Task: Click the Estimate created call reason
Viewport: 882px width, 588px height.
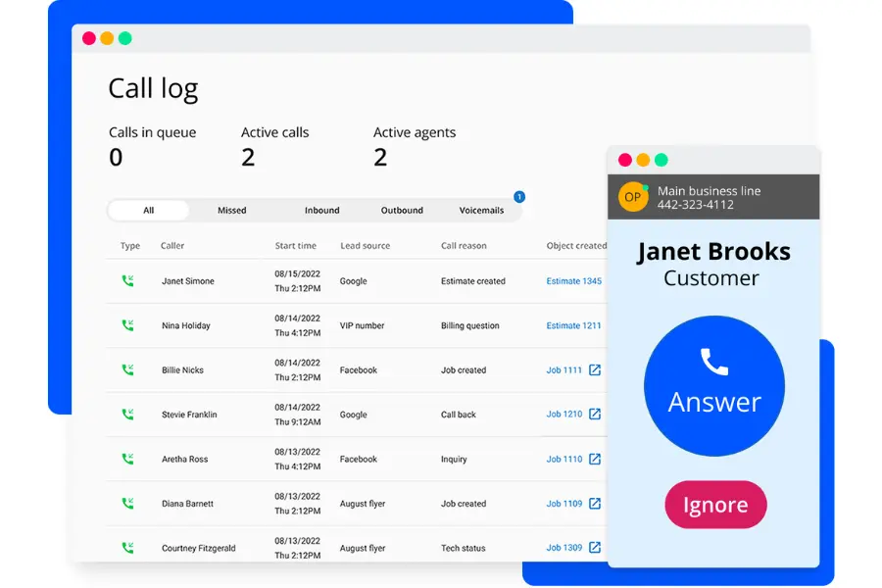Action: point(473,281)
